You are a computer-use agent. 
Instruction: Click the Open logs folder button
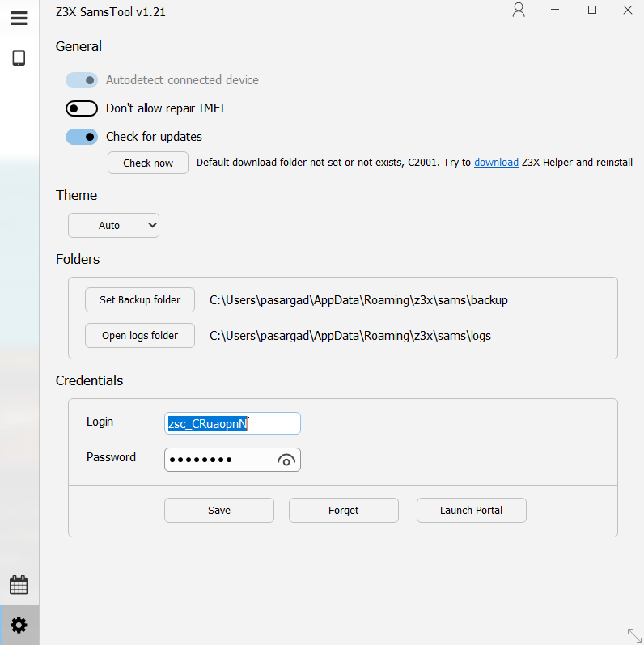tap(140, 335)
